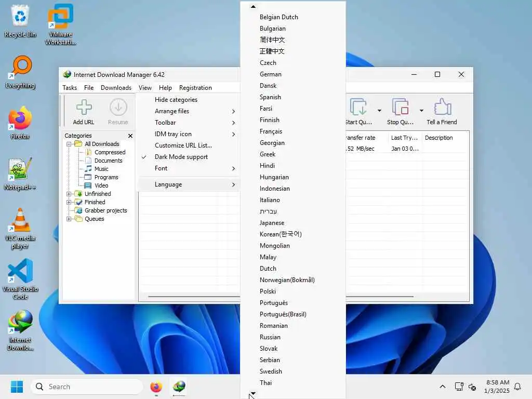Select Thai language

pyautogui.click(x=293, y=383)
